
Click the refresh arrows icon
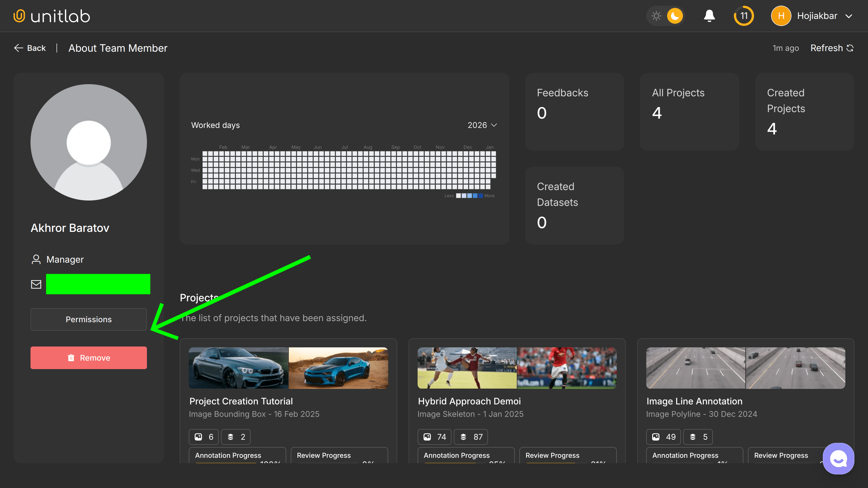click(x=850, y=48)
